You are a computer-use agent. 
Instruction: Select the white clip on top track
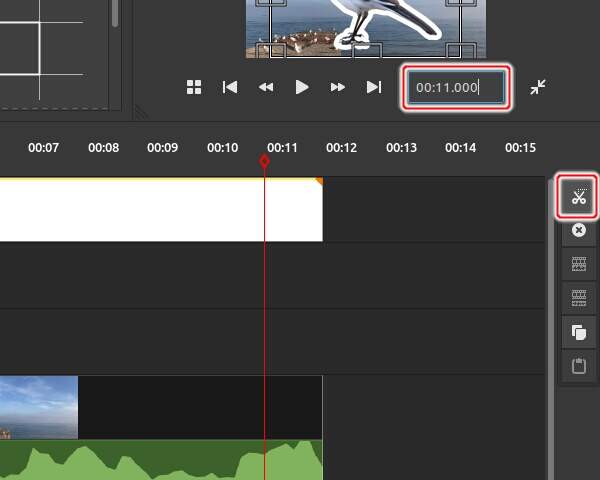160,210
